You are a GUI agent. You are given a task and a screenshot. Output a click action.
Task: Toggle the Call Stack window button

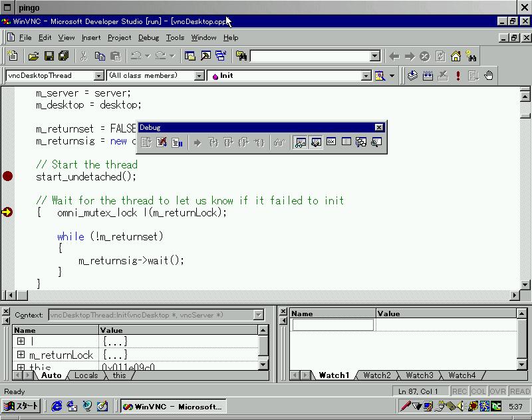tap(361, 142)
